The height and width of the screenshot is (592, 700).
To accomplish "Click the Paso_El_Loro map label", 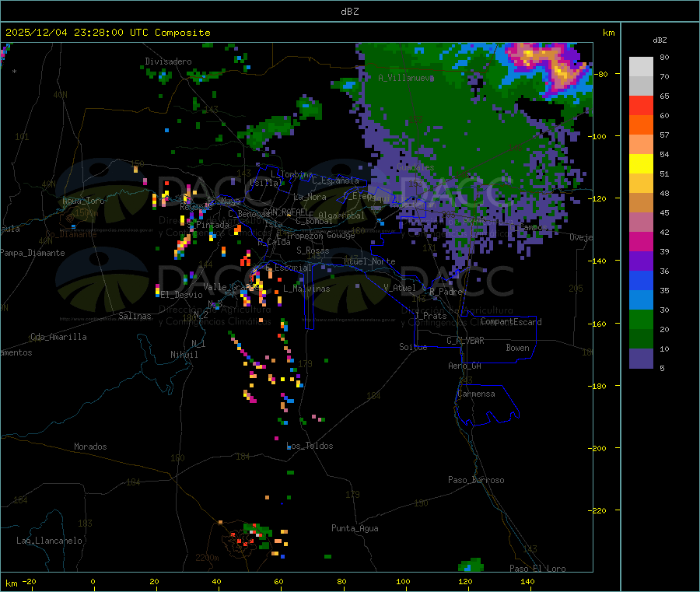I will point(537,569).
